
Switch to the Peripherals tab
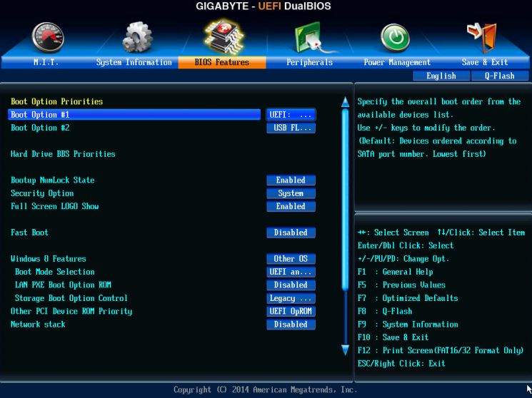coord(310,63)
